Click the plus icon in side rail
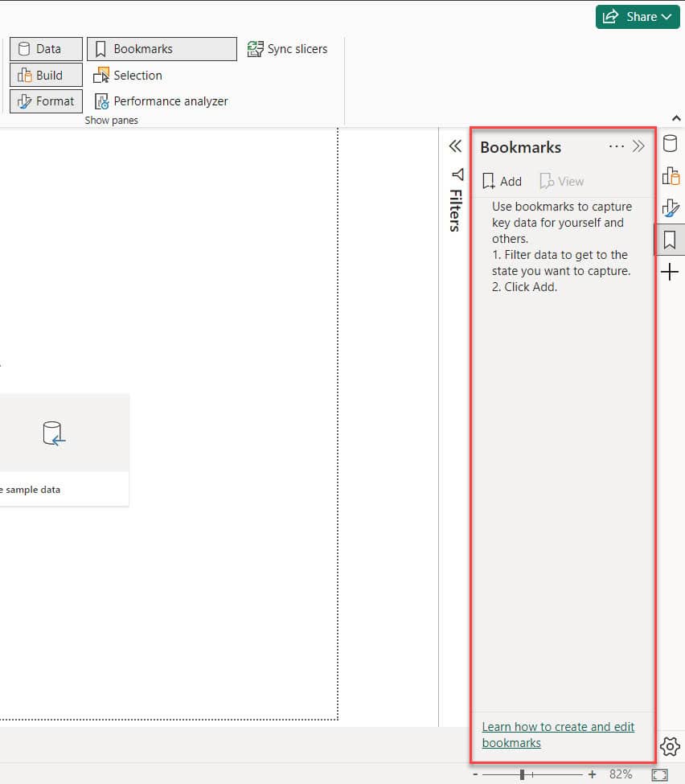 pyautogui.click(x=670, y=273)
